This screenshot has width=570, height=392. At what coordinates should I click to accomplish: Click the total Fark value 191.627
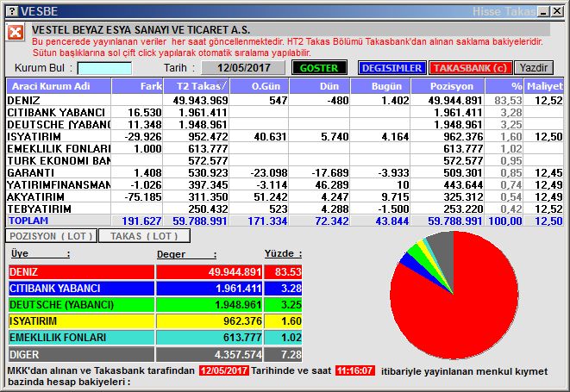pyautogui.click(x=141, y=221)
